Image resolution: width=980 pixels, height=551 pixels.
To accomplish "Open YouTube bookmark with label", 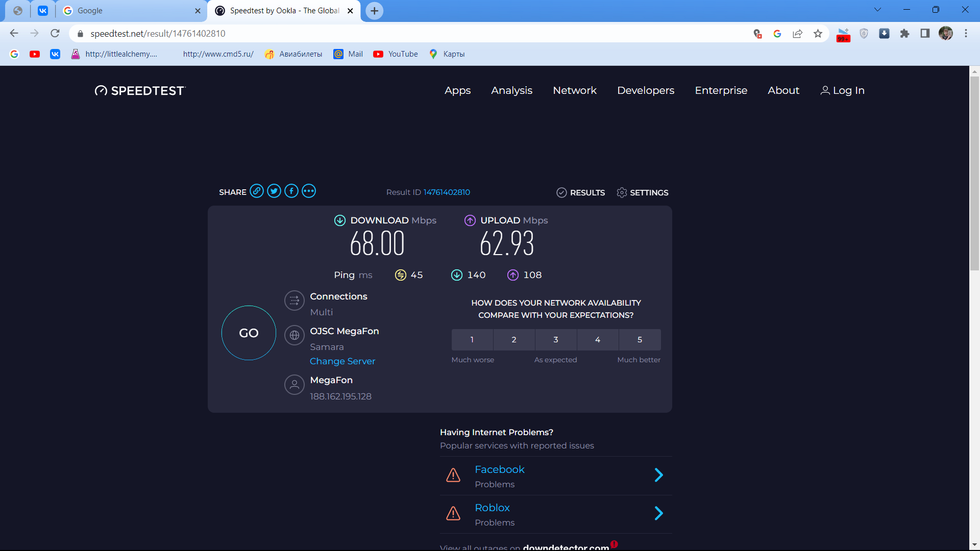I will pyautogui.click(x=396, y=54).
